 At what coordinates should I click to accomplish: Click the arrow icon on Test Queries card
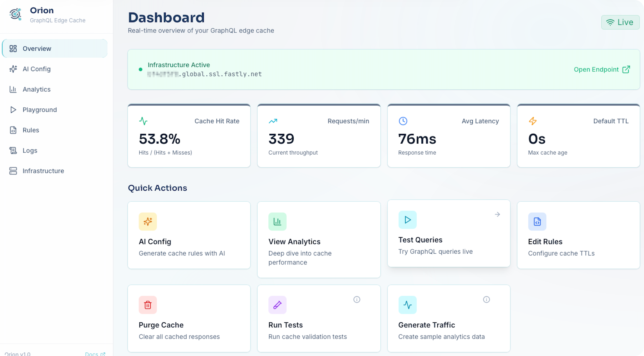click(x=497, y=214)
